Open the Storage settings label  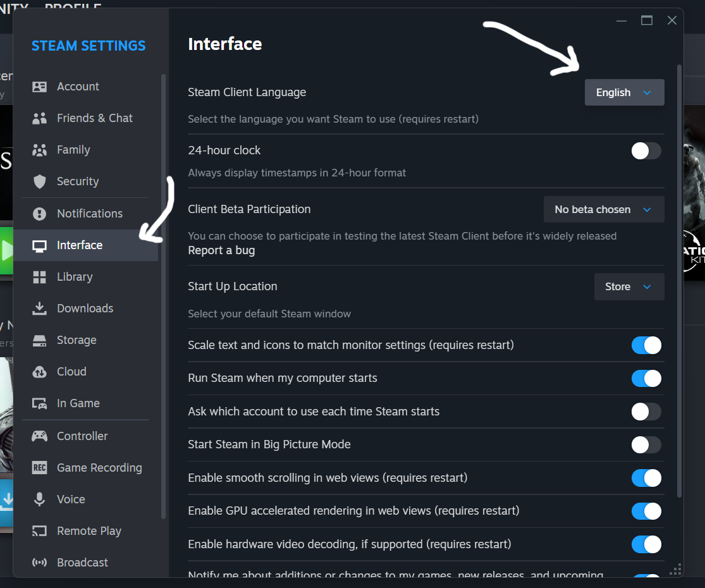[77, 340]
